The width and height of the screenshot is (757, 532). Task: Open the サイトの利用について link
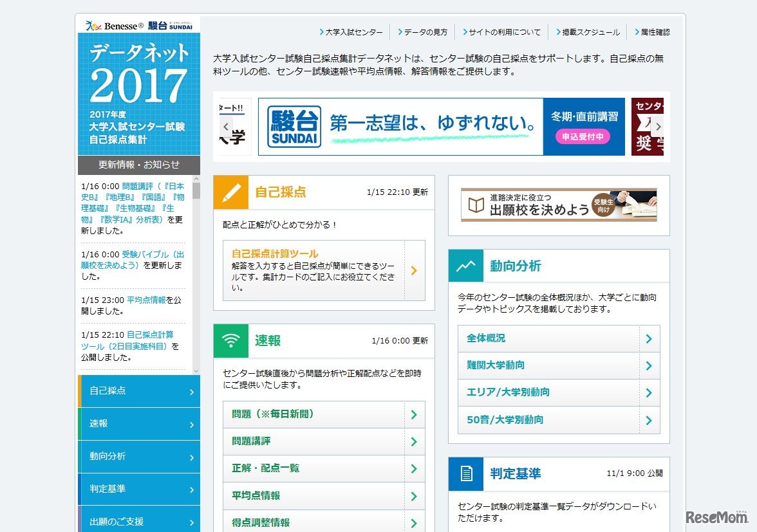[x=501, y=32]
